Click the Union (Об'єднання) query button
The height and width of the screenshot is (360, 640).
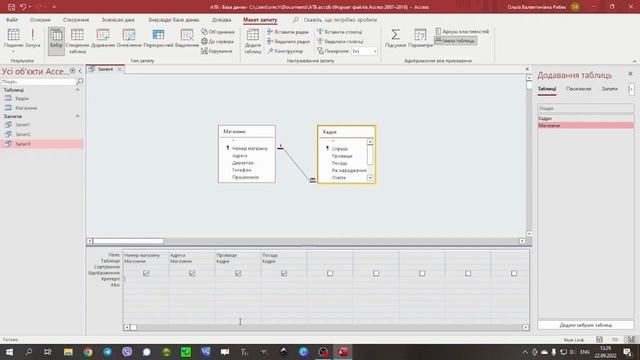218,32
